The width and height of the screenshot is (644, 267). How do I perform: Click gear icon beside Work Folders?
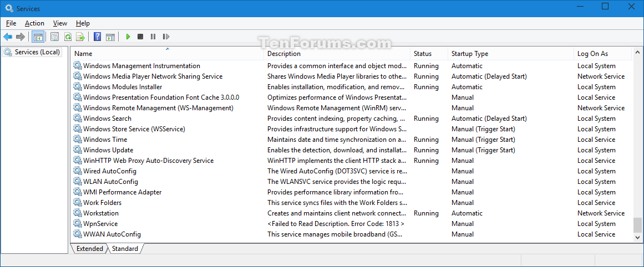click(x=78, y=203)
